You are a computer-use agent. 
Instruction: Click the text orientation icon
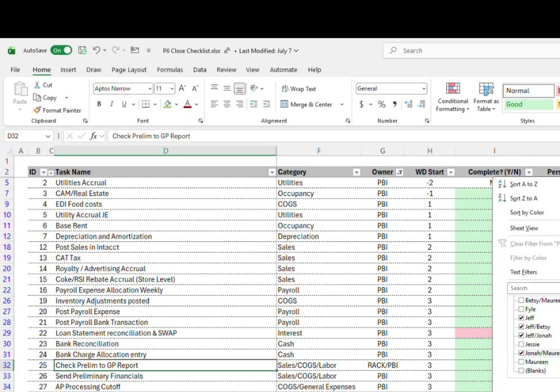(x=254, y=88)
